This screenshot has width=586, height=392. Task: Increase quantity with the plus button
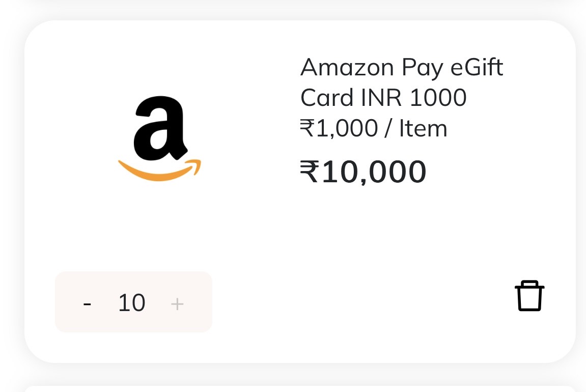(177, 303)
